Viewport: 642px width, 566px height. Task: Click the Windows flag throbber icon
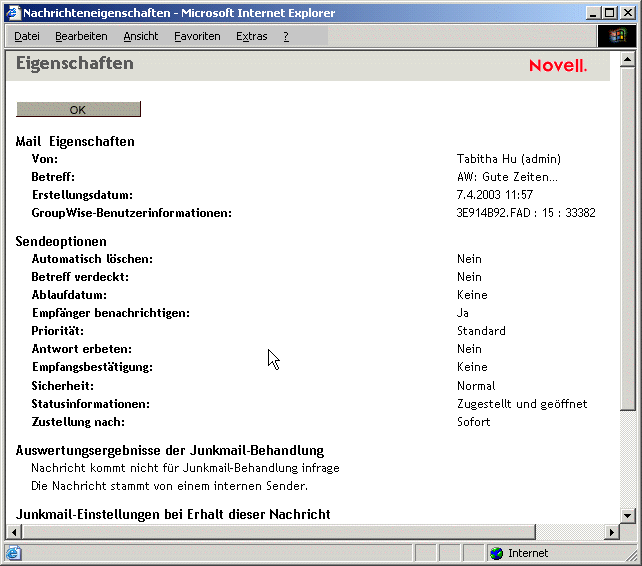click(x=617, y=36)
